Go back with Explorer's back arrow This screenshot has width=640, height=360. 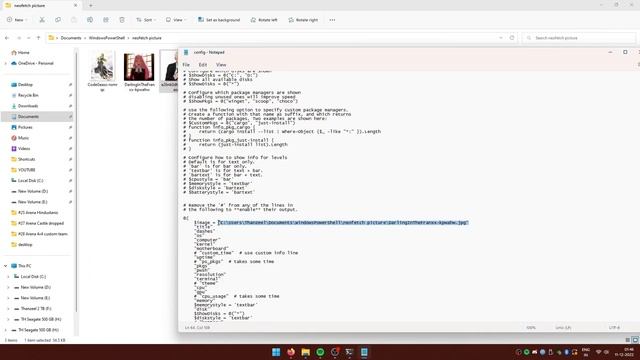(7, 38)
